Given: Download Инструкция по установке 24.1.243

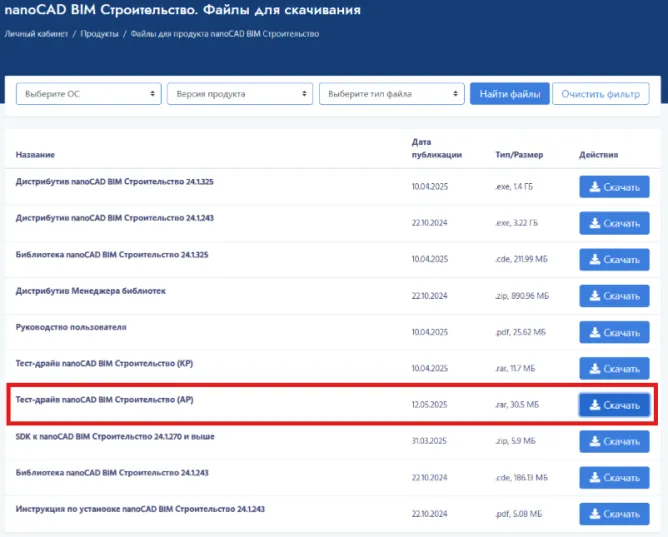Looking at the screenshot, I should pos(614,514).
